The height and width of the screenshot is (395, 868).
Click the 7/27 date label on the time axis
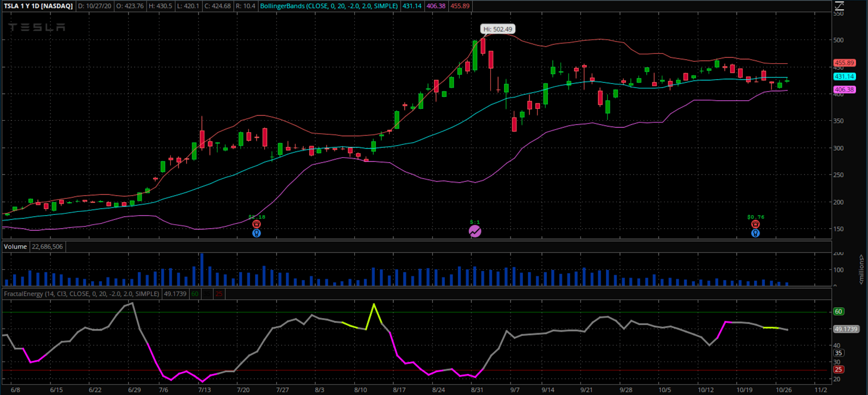click(282, 390)
